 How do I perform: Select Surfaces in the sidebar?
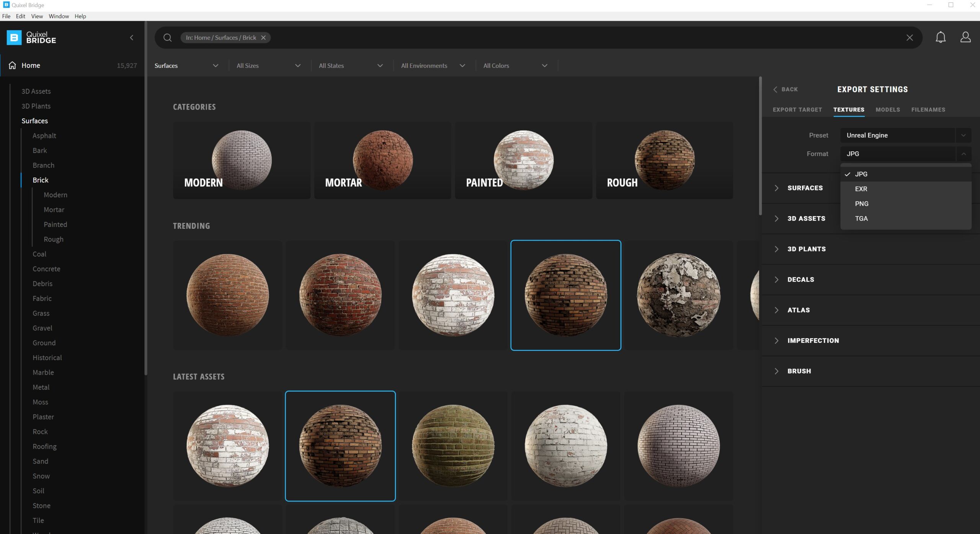[x=34, y=121]
